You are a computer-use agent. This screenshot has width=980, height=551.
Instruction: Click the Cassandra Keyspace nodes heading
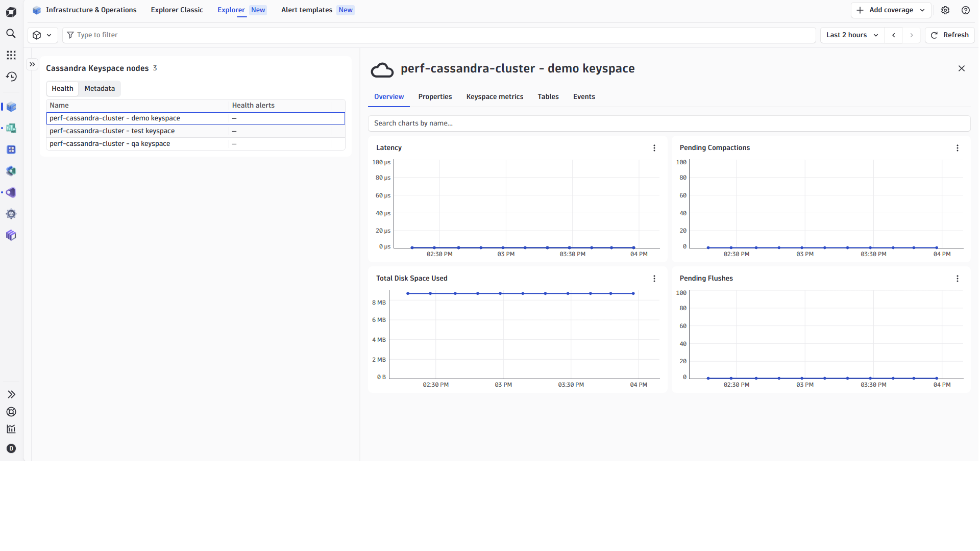(x=97, y=68)
